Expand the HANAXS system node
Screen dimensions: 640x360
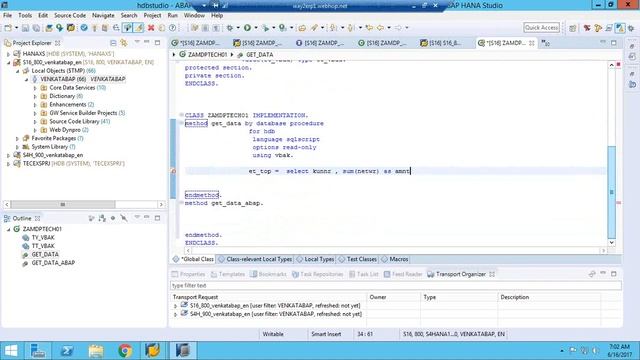pos(8,54)
